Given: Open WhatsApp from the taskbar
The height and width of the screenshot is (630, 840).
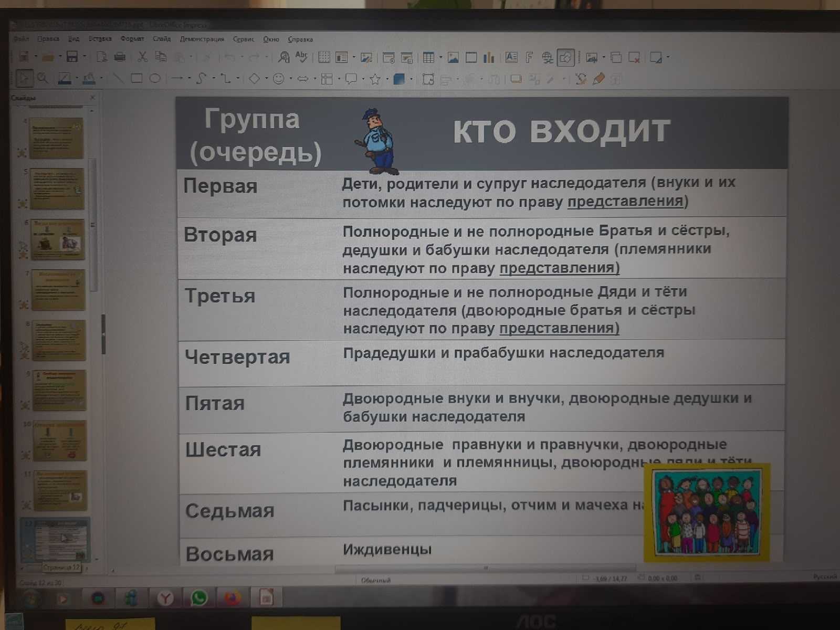Looking at the screenshot, I should click(x=198, y=598).
